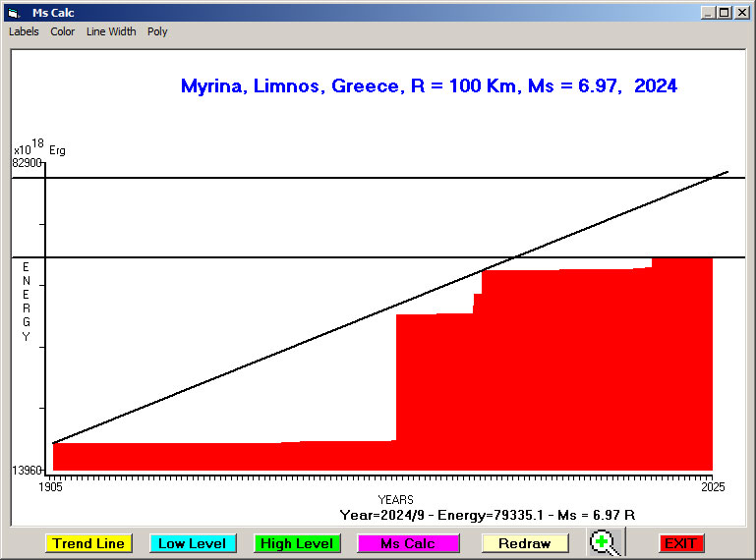Image resolution: width=756 pixels, height=560 pixels.
Task: Open the Poly menu
Action: pos(157,31)
